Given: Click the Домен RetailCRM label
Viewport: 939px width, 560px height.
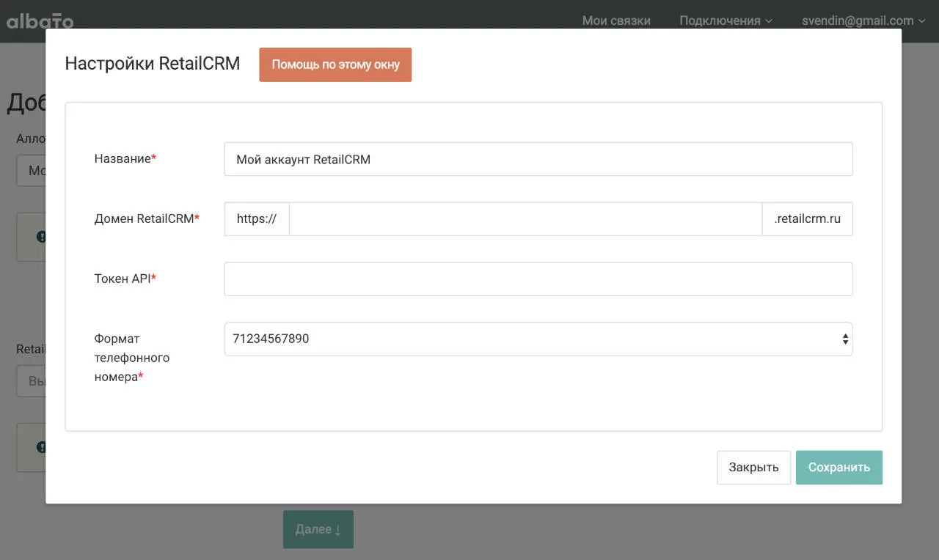Looking at the screenshot, I should 147,218.
